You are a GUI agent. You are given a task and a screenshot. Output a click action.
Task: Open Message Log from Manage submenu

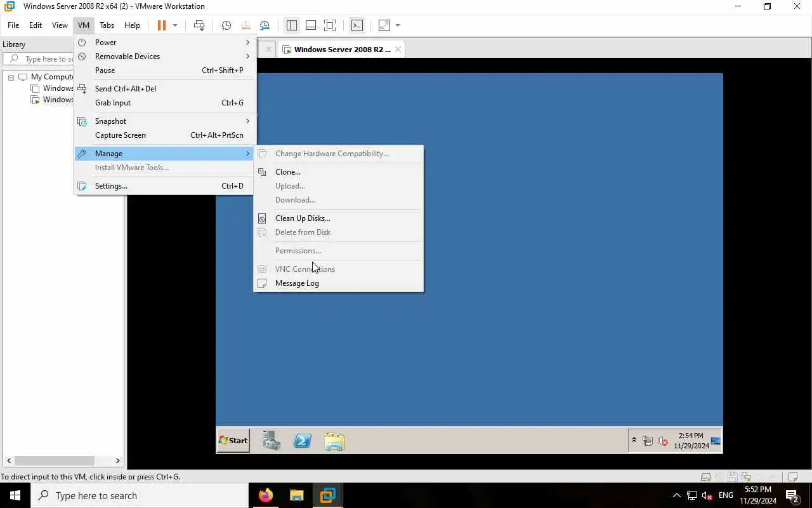pos(338,283)
